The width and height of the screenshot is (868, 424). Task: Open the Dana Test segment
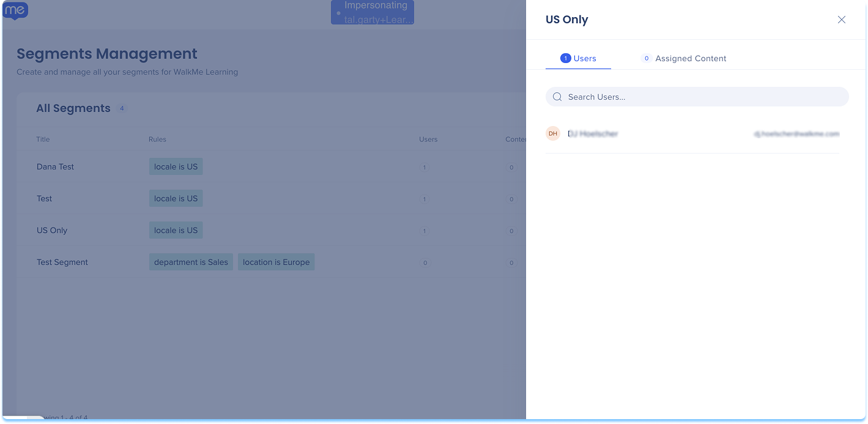55,167
